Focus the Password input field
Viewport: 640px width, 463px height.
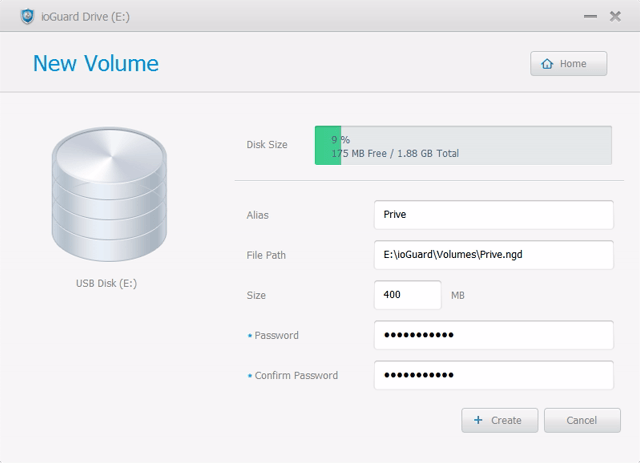click(x=493, y=335)
